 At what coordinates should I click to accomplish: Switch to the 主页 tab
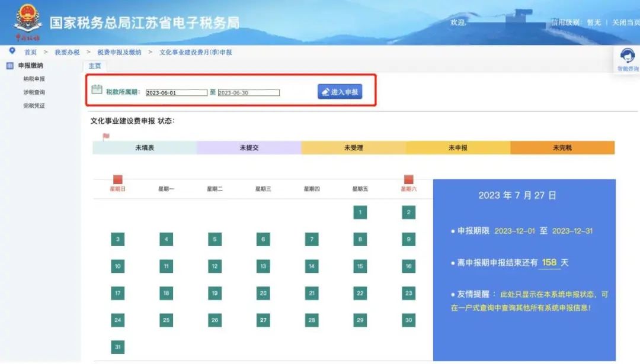[95, 66]
